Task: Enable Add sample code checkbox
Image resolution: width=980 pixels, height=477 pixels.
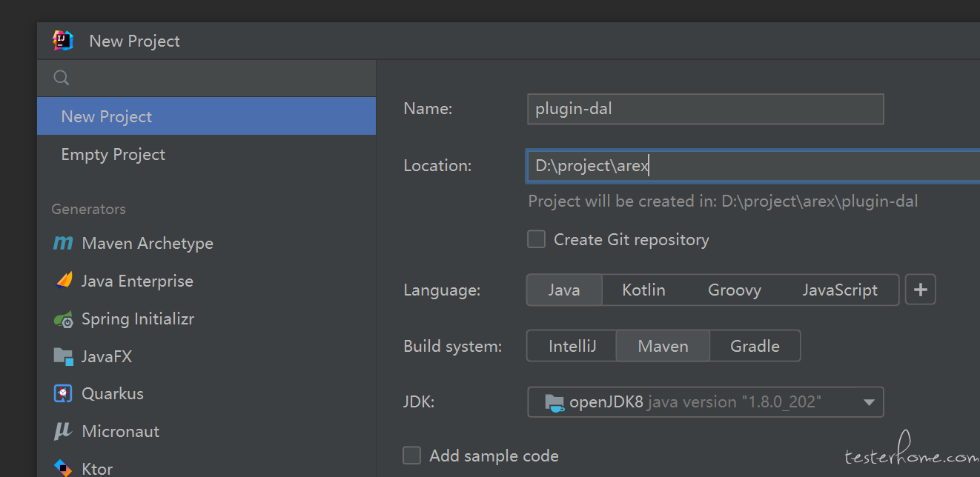Action: (x=411, y=455)
